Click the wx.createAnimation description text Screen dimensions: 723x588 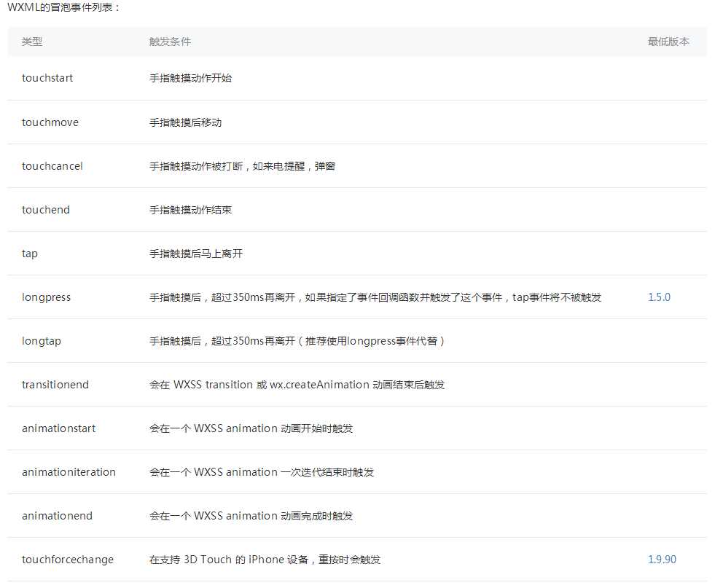[x=296, y=385]
